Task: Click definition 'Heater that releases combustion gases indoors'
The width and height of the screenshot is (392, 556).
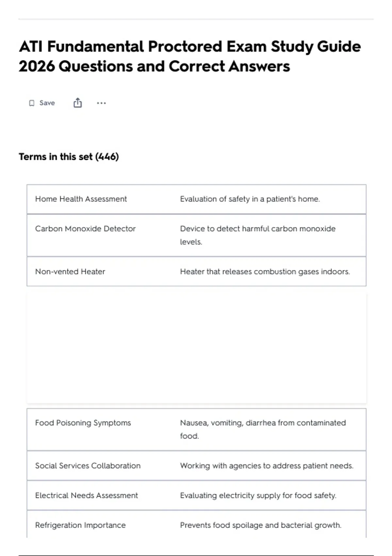Action: coord(265,271)
